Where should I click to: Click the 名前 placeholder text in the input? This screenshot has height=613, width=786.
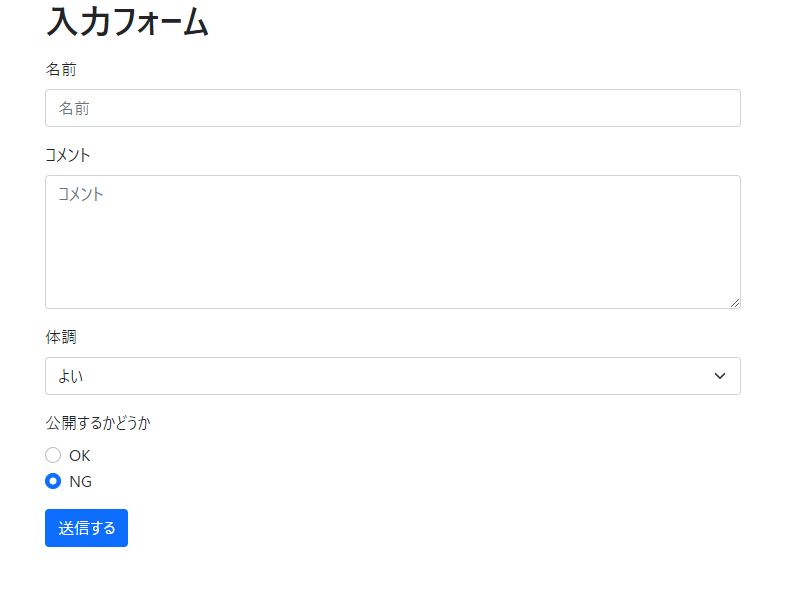pos(74,108)
